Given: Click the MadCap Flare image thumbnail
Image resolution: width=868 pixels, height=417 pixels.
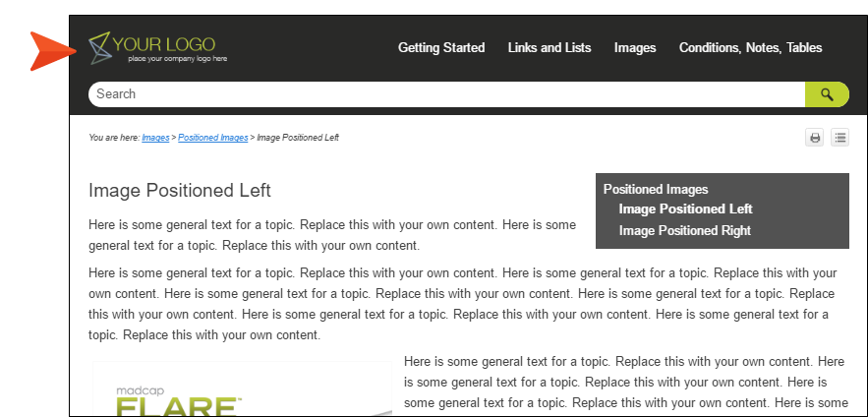Looking at the screenshot, I should 243,388.
